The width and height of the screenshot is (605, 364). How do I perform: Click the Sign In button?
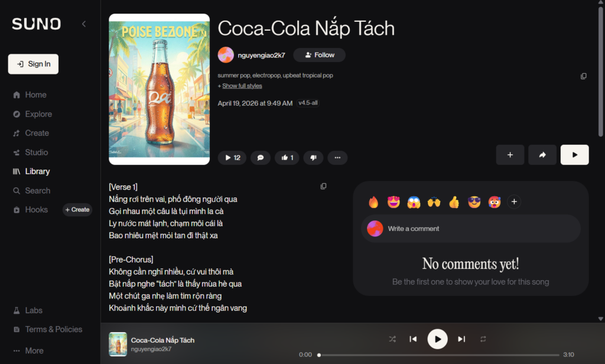point(33,64)
